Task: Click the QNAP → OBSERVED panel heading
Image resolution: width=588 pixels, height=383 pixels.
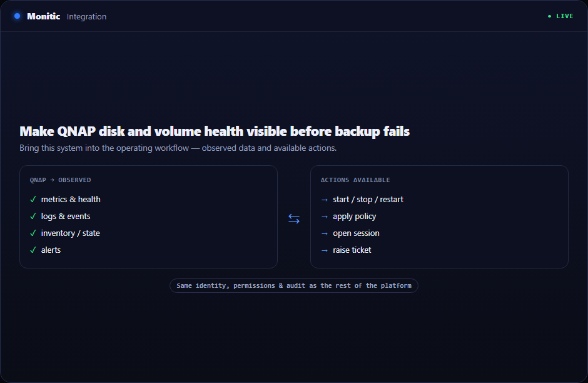Action: (60, 180)
